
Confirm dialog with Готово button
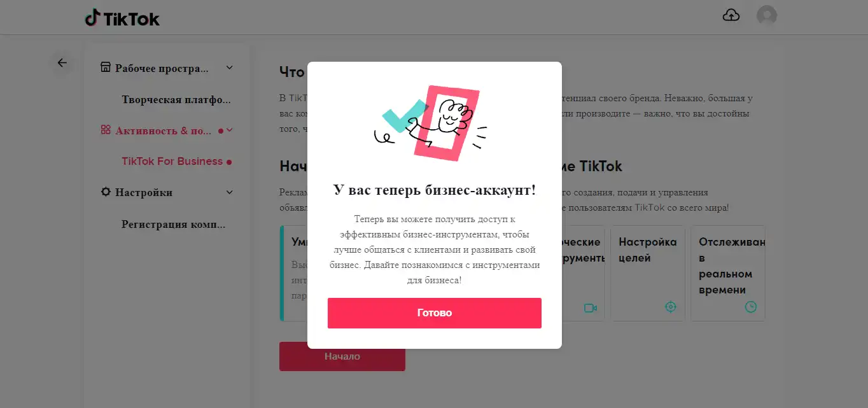[x=435, y=313]
